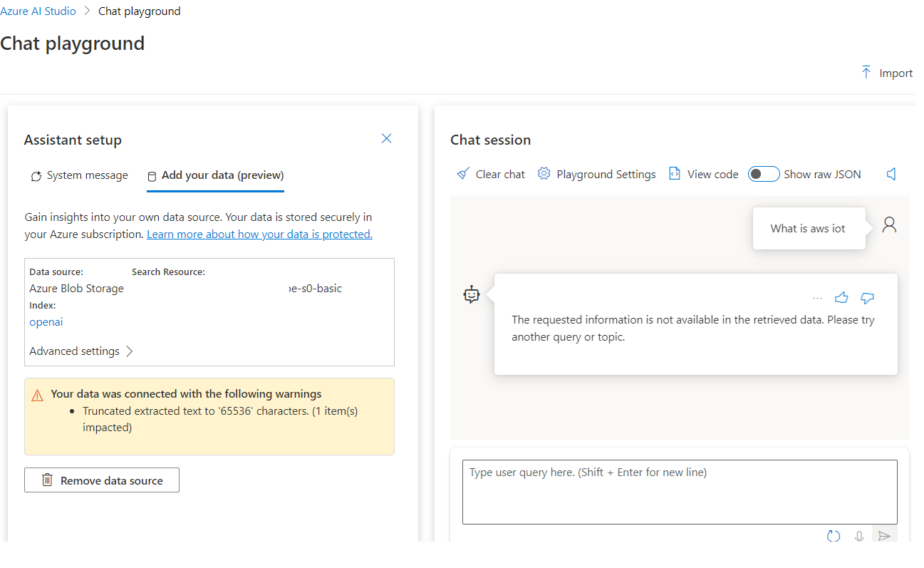The height and width of the screenshot is (568, 924).
Task: Open the response more options ellipsis
Action: point(817,298)
